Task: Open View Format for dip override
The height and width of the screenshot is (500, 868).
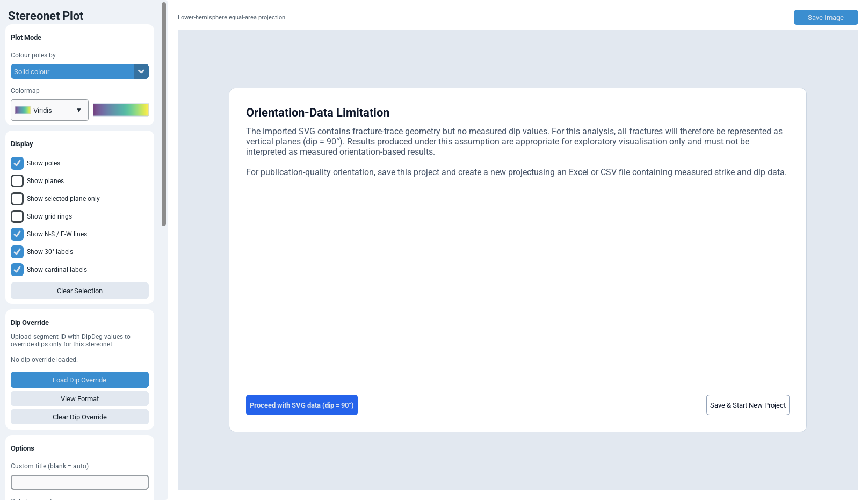Action: click(79, 398)
